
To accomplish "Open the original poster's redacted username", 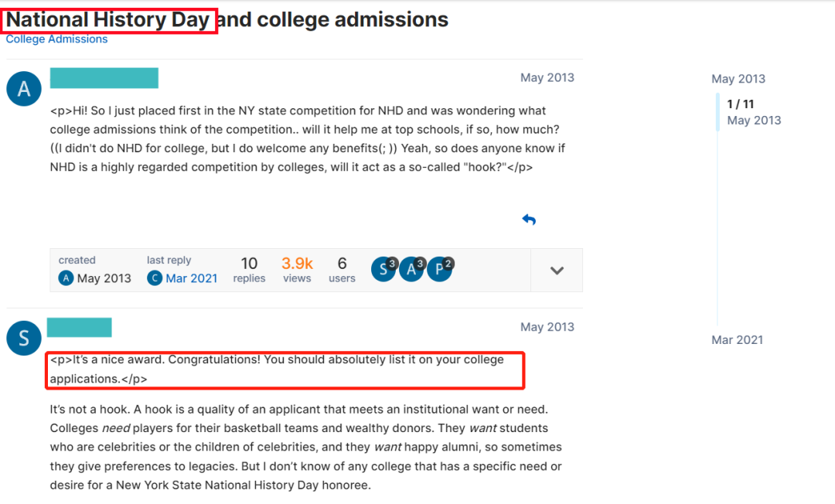I will 104,78.
